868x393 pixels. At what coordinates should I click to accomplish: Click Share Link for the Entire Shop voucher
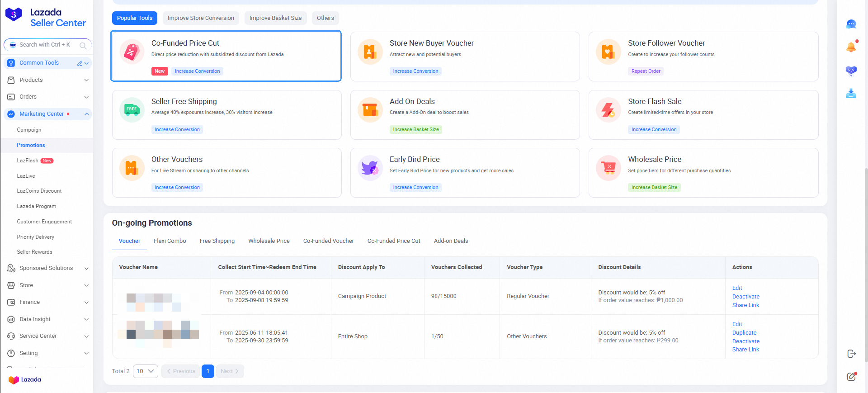point(746,350)
